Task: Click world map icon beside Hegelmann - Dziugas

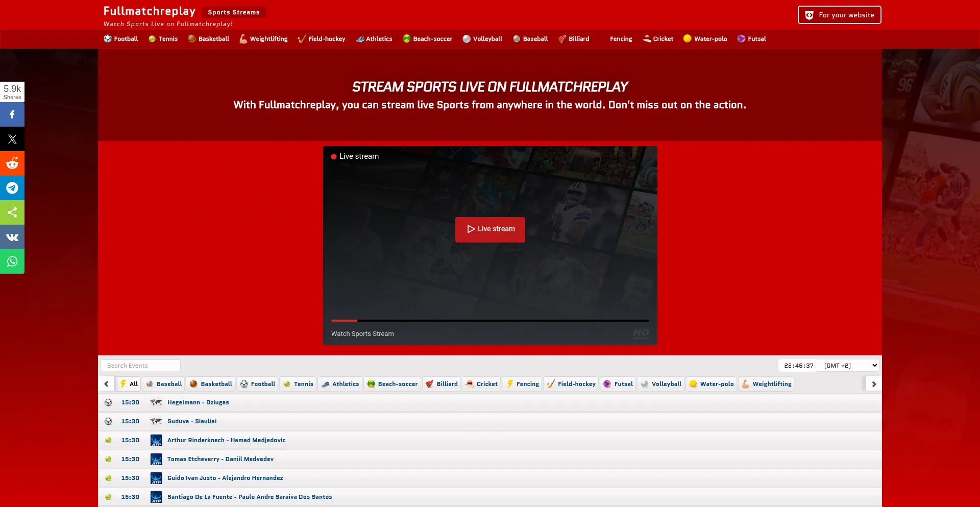Action: tap(156, 402)
